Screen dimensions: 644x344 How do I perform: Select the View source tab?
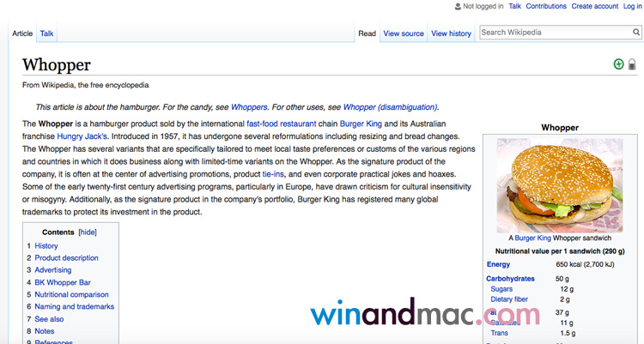(x=404, y=33)
